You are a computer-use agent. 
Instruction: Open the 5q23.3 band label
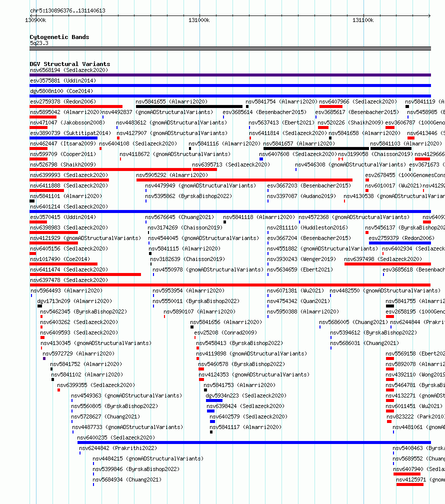click(39, 43)
